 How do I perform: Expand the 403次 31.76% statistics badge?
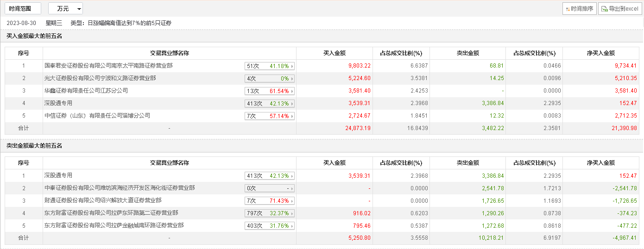pos(270,226)
